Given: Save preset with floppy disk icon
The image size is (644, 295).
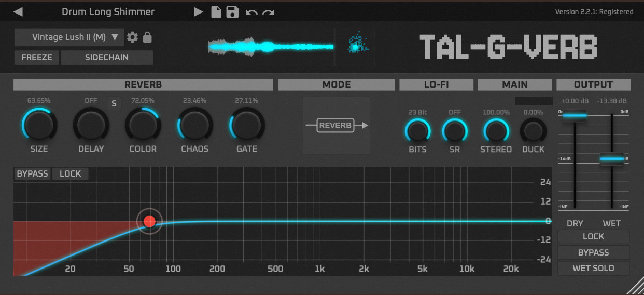Looking at the screenshot, I should click(x=233, y=11).
